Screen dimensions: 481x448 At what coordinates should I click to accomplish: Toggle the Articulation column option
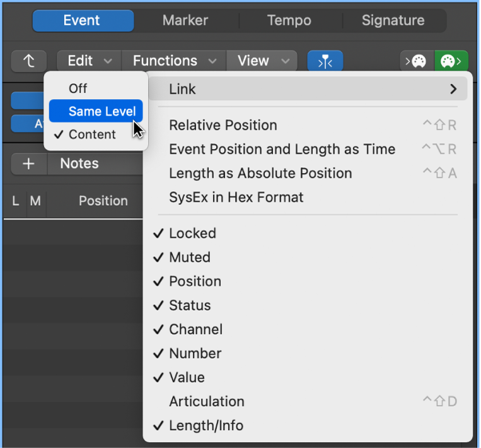click(x=206, y=401)
